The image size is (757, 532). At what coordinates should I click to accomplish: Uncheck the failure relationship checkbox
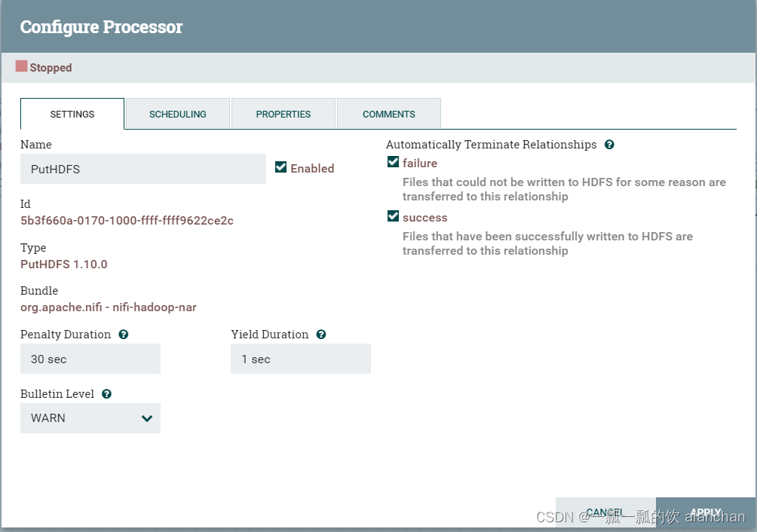[x=393, y=161]
